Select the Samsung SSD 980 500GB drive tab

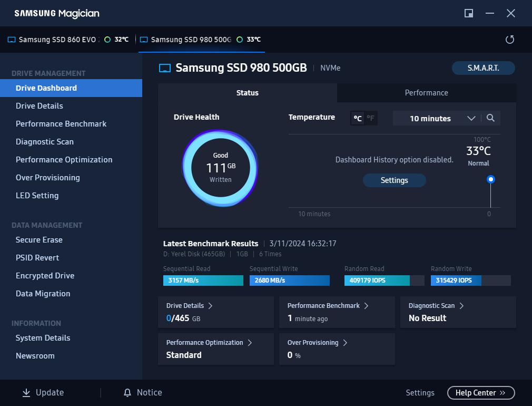pos(201,40)
